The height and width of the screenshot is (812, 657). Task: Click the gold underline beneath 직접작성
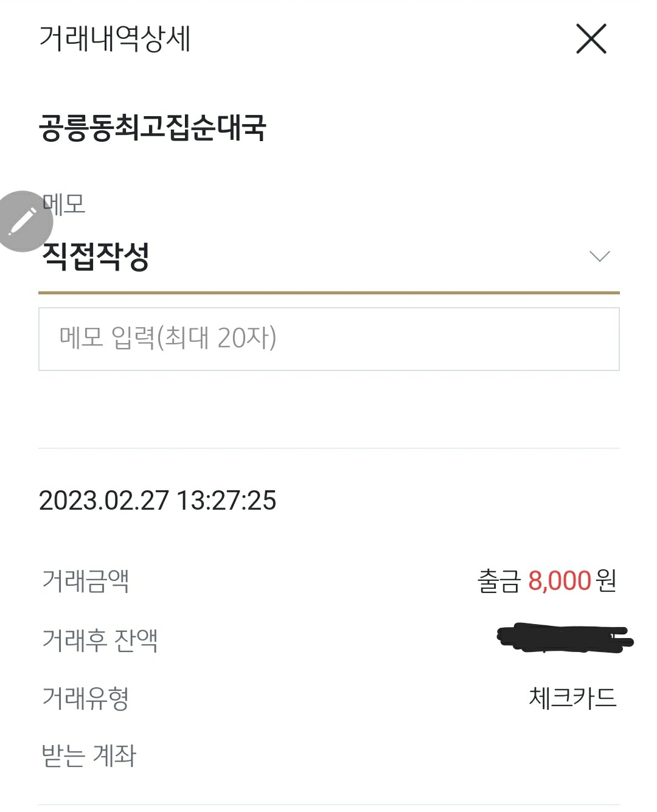pos(328,293)
